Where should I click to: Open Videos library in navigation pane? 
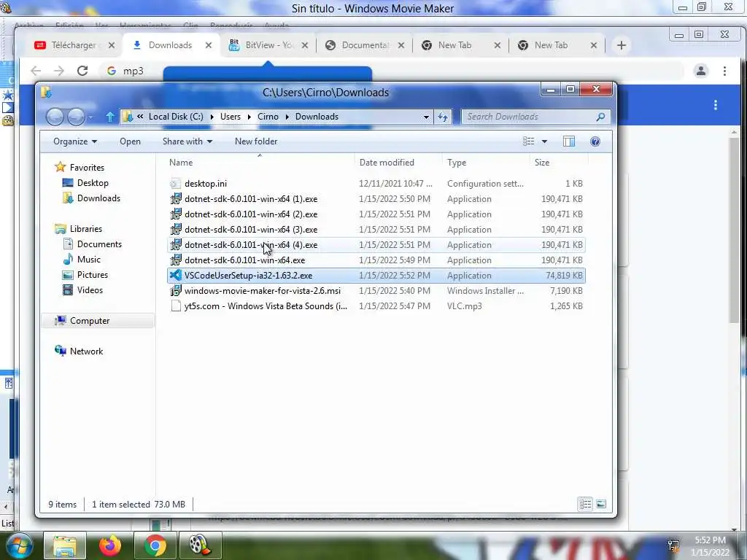pos(90,289)
